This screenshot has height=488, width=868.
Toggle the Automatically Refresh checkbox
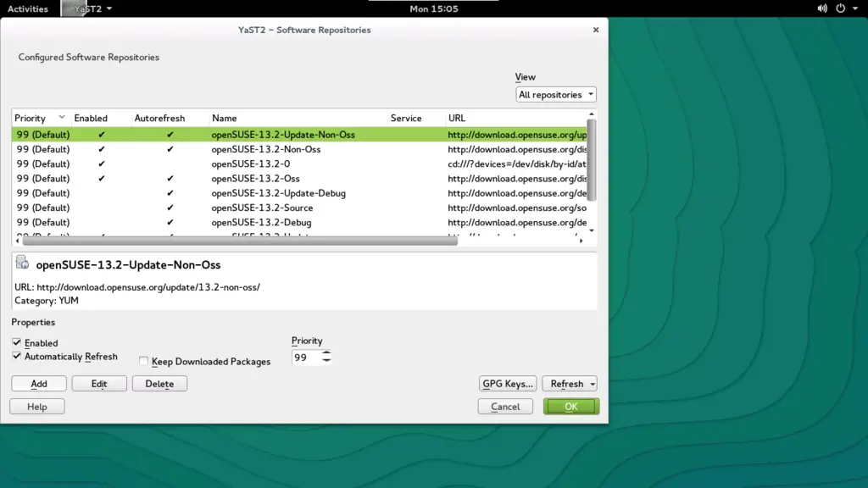click(x=17, y=357)
